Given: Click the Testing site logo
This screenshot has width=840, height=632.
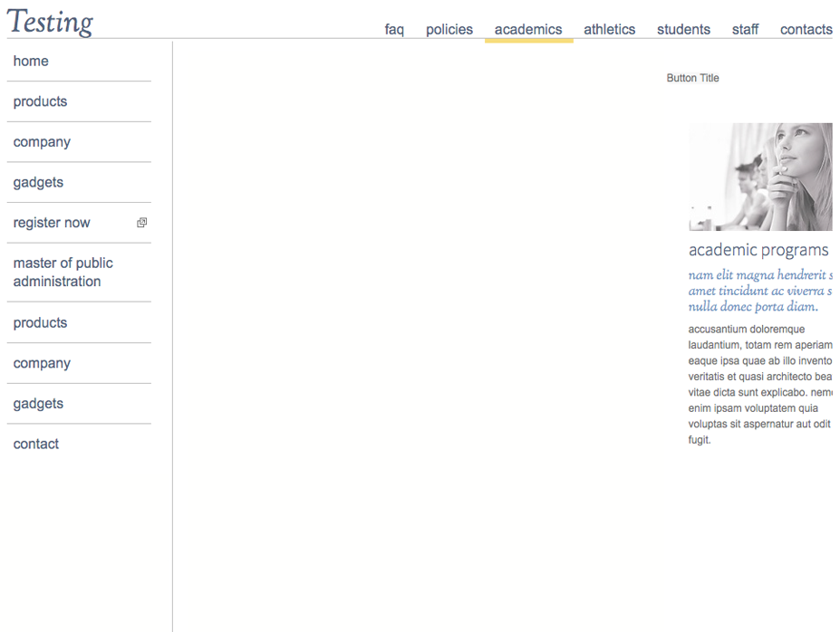Looking at the screenshot, I should click(51, 22).
